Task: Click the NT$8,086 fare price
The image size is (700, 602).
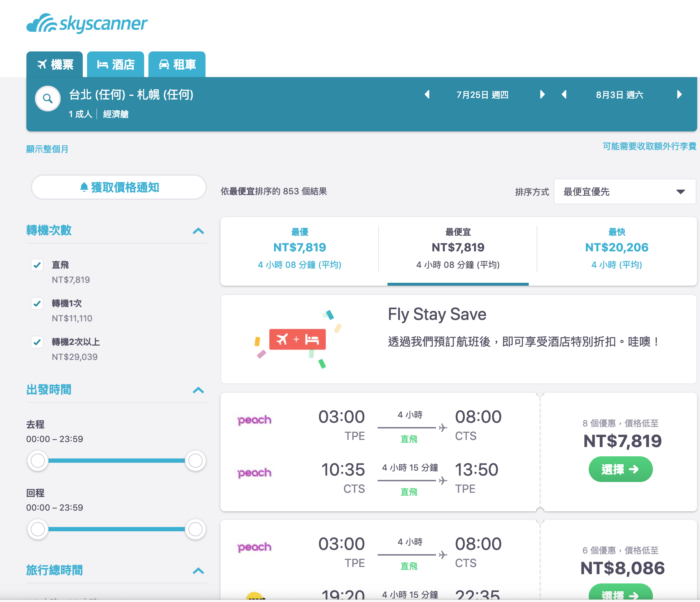Action: pyautogui.click(x=623, y=568)
